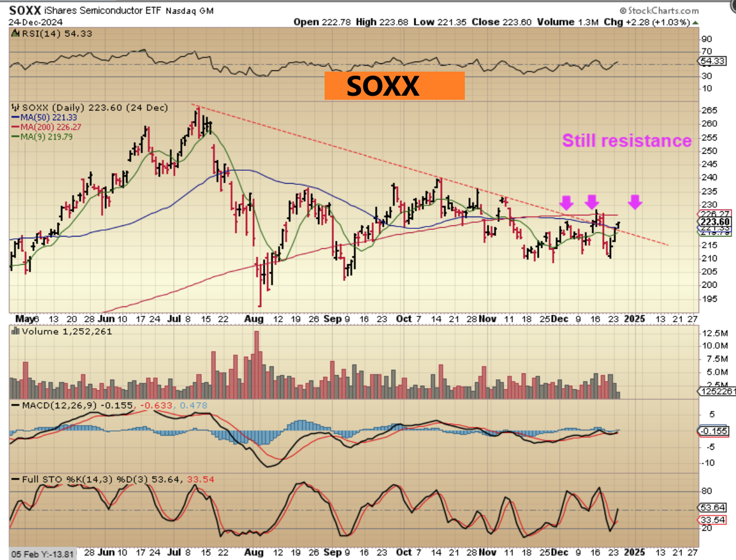Click '2025' on the date axis under the price panel
This screenshot has width=736, height=560.
tap(634, 319)
